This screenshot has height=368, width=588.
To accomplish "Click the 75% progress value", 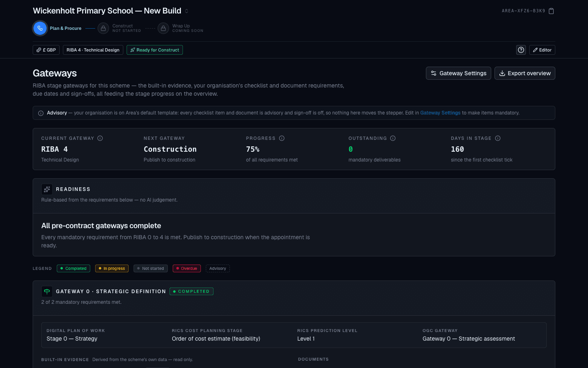I will point(253,149).
